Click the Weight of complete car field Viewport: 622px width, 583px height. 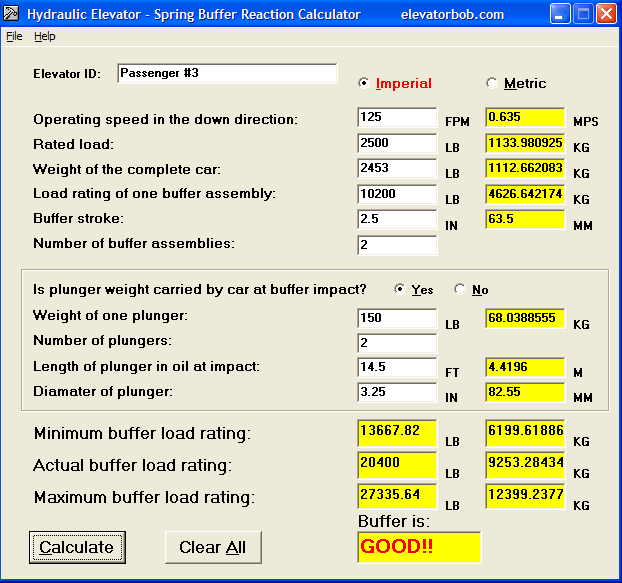pyautogui.click(x=397, y=169)
